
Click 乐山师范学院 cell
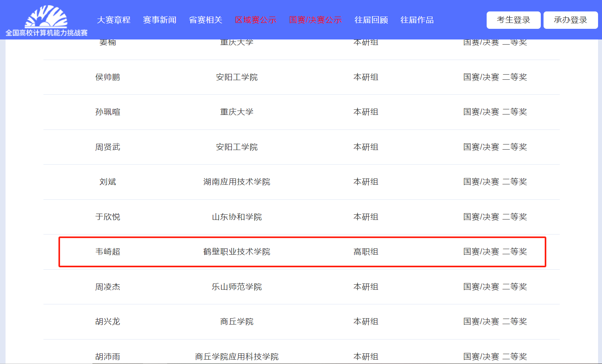[237, 287]
